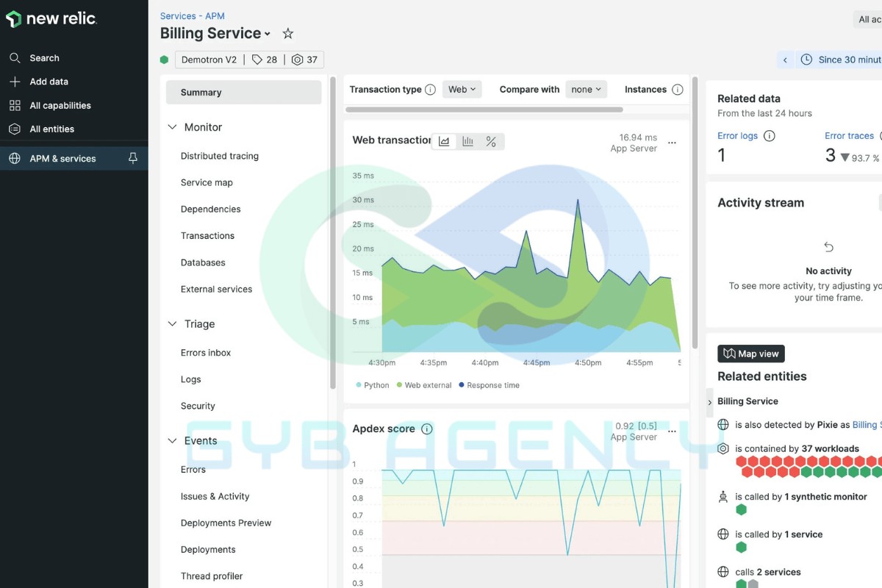Viewport: 882px width, 588px height.
Task: Toggle Python legend series
Action: [x=373, y=385]
